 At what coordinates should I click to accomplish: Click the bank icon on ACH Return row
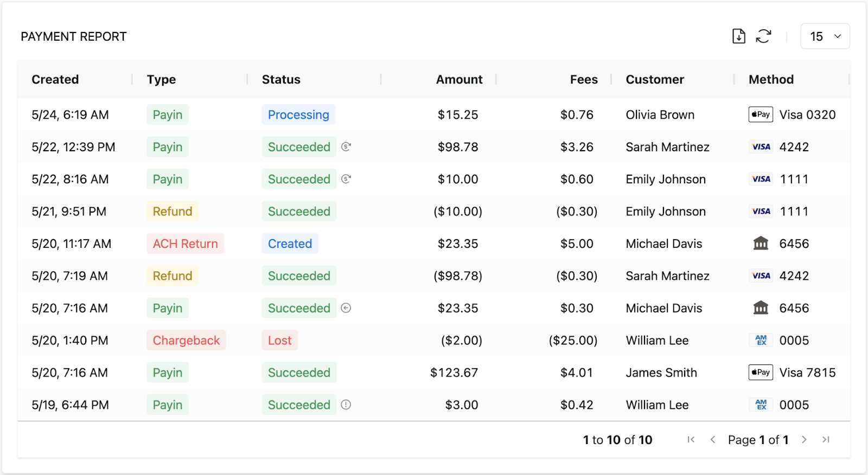[x=761, y=243]
